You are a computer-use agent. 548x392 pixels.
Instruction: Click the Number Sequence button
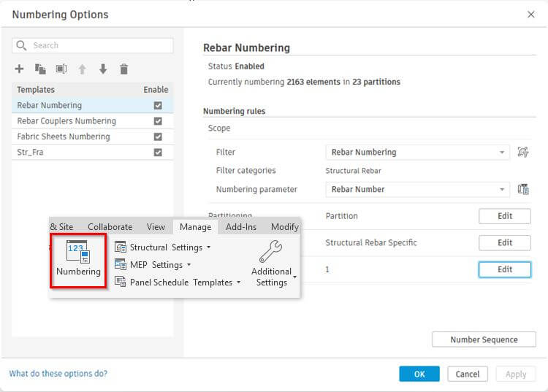pos(484,339)
